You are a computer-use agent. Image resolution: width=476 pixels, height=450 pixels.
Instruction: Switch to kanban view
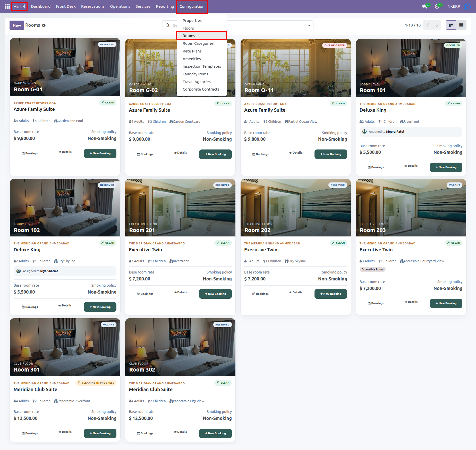tap(451, 25)
